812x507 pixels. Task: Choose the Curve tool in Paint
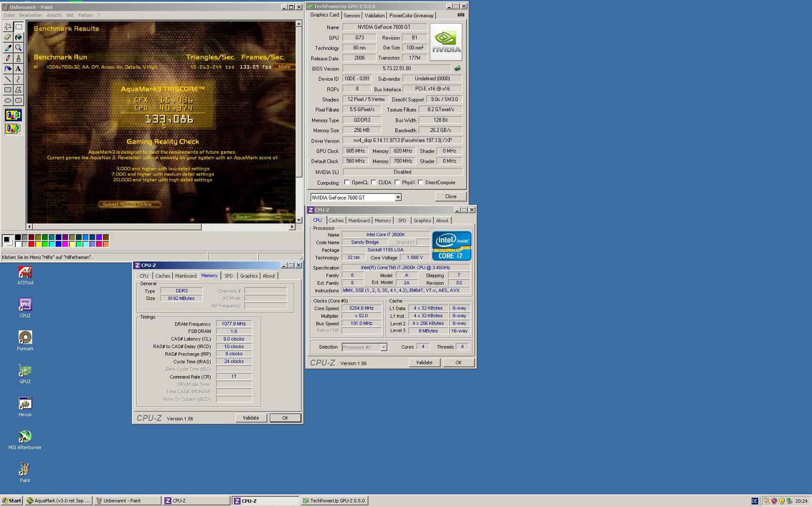(x=18, y=79)
